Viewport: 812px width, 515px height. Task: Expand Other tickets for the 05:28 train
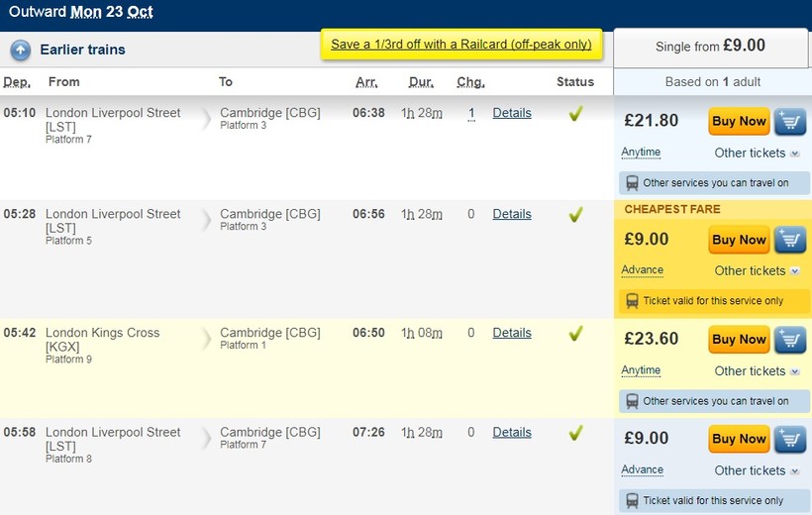click(x=757, y=271)
